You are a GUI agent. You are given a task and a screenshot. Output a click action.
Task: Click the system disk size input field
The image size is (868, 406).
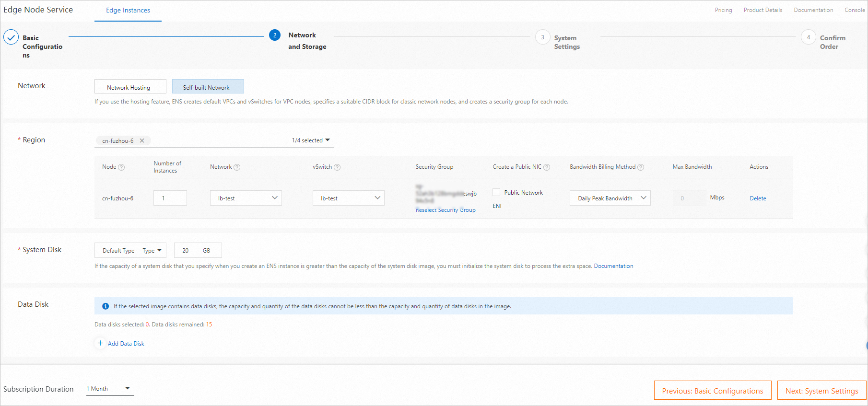point(198,250)
